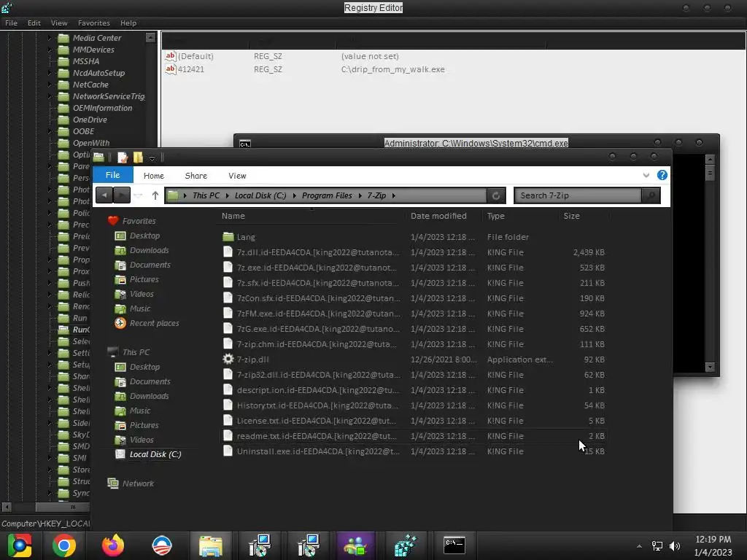This screenshot has height=560, width=747.
Task: Expand the OOBE registry key
Action: click(50, 131)
